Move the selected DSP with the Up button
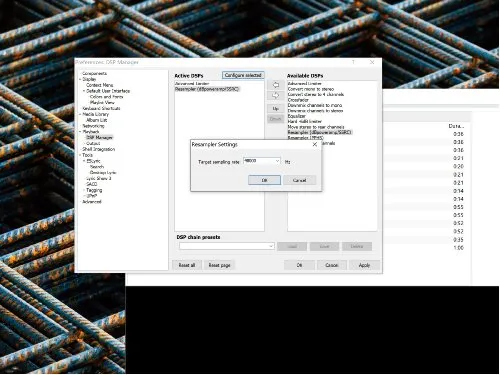This screenshot has width=500, height=375. pyautogui.click(x=276, y=108)
